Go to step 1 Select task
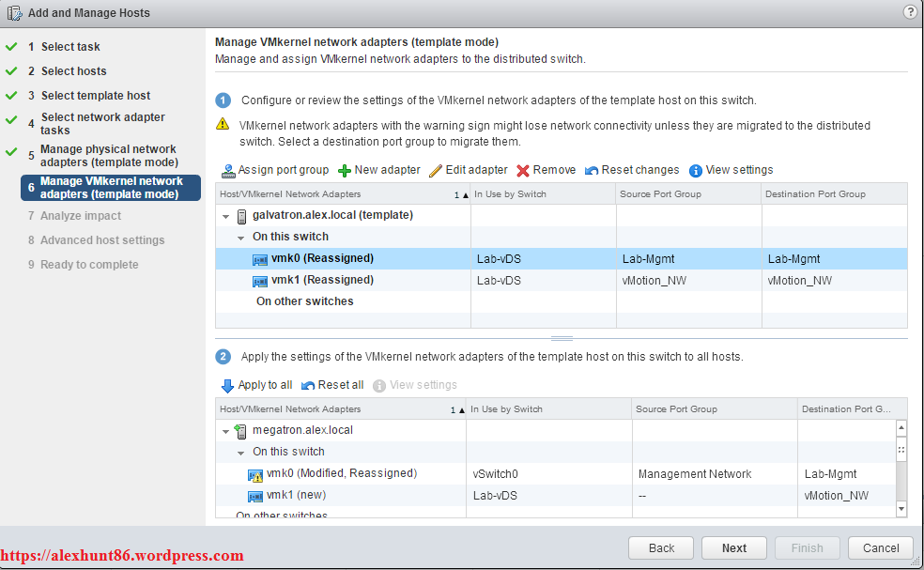 [70, 47]
